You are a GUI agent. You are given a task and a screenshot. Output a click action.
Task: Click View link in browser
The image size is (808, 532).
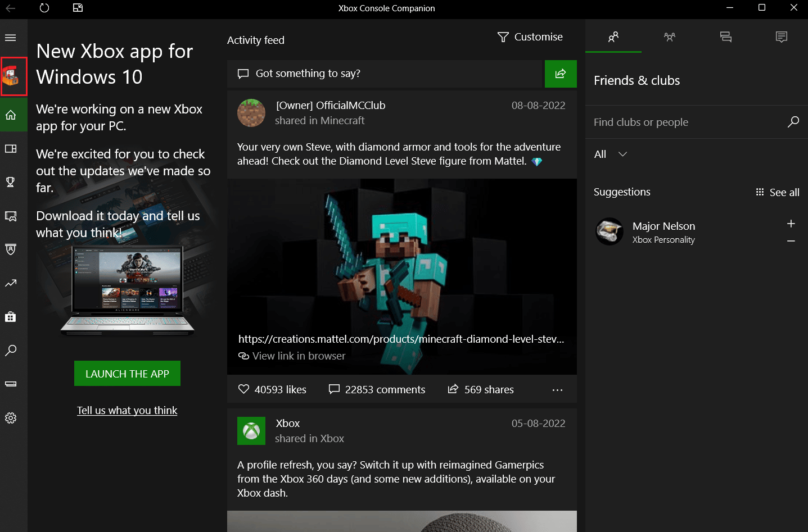point(292,356)
